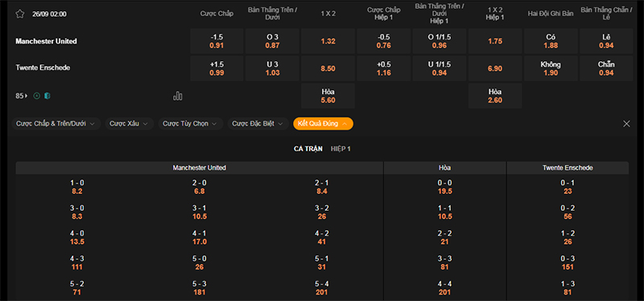This screenshot has height=301, width=644.
Task: Select correct score 4 - 2 at 41
Action: click(x=321, y=237)
